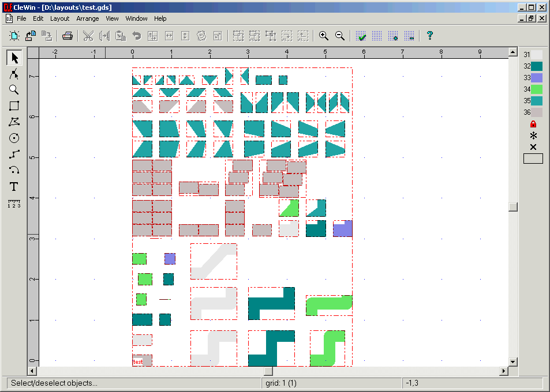The width and height of the screenshot is (550, 392).
Task: Select the wire path drawing tool
Action: click(14, 154)
